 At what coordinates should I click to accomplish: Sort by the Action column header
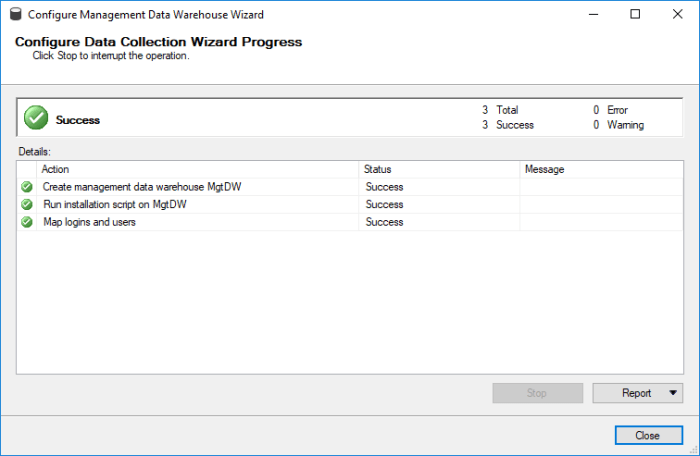197,169
